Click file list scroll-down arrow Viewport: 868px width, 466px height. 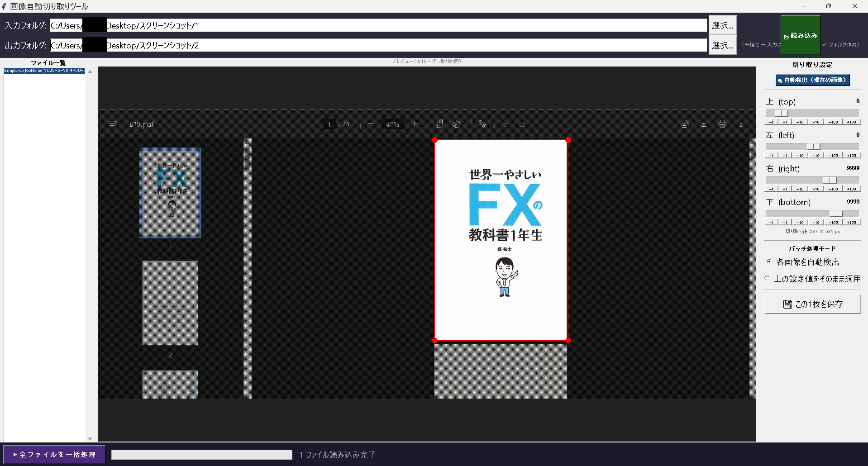coord(90,438)
